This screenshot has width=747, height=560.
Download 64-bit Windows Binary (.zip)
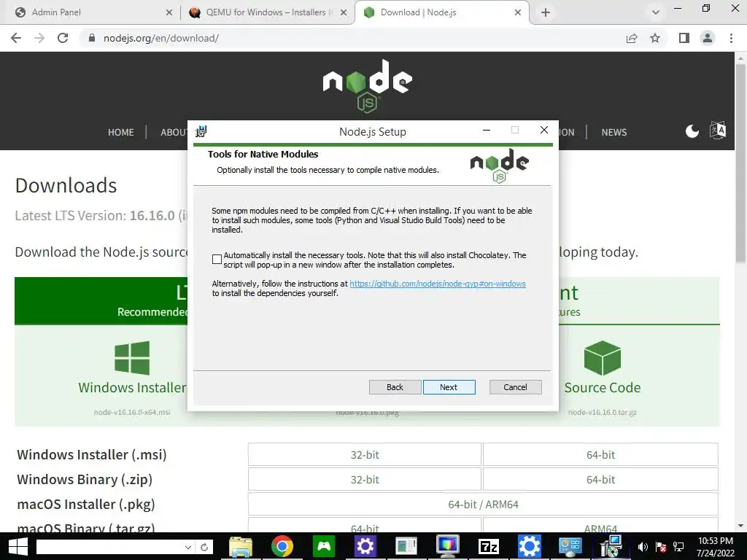point(601,480)
